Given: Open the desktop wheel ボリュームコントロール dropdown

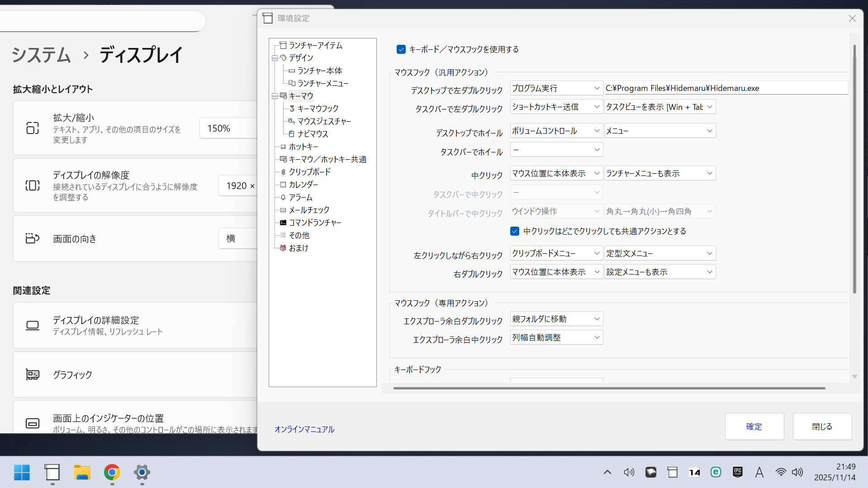Looking at the screenshot, I should pos(556,131).
